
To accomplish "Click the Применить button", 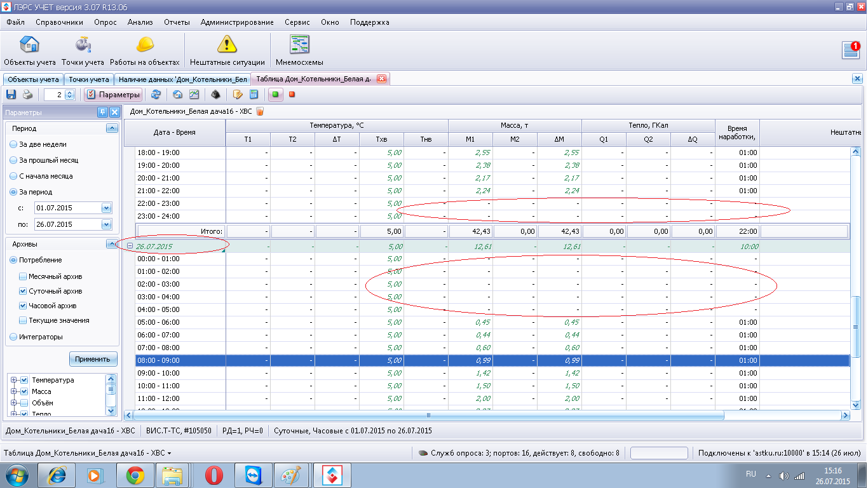I will point(93,359).
